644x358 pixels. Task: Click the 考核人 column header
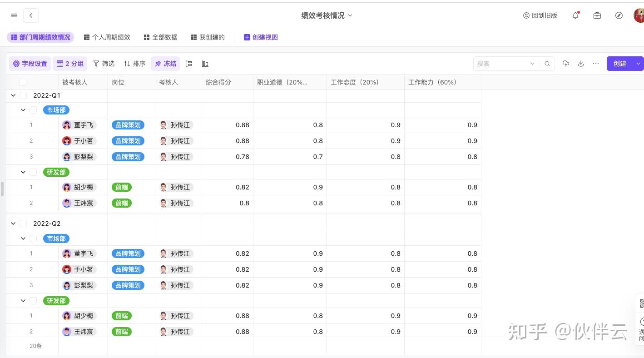pyautogui.click(x=178, y=82)
